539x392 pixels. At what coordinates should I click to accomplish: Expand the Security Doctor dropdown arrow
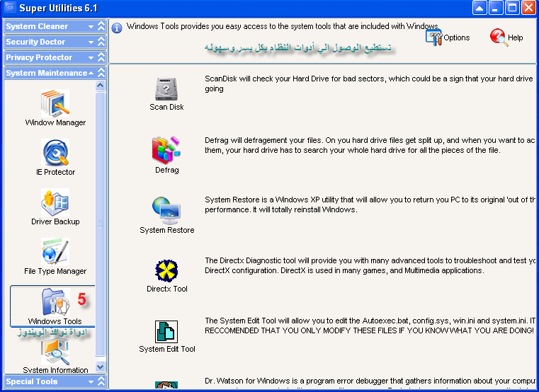pyautogui.click(x=91, y=42)
